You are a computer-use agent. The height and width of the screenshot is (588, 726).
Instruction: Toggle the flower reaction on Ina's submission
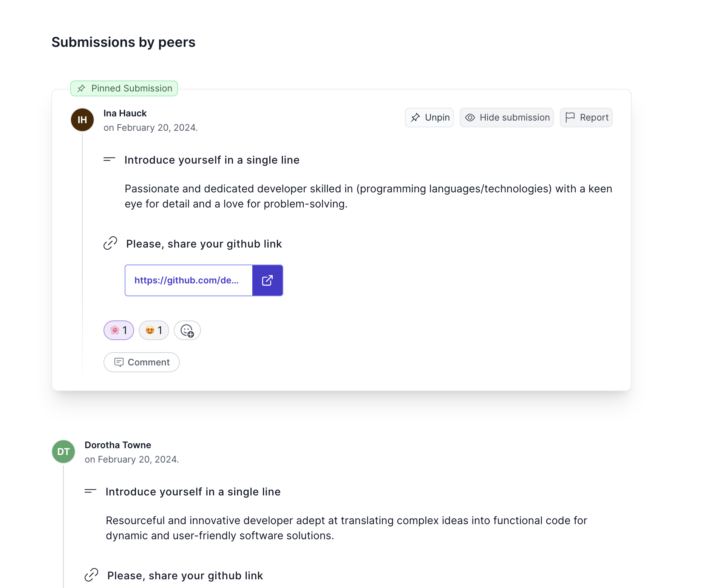(x=119, y=331)
